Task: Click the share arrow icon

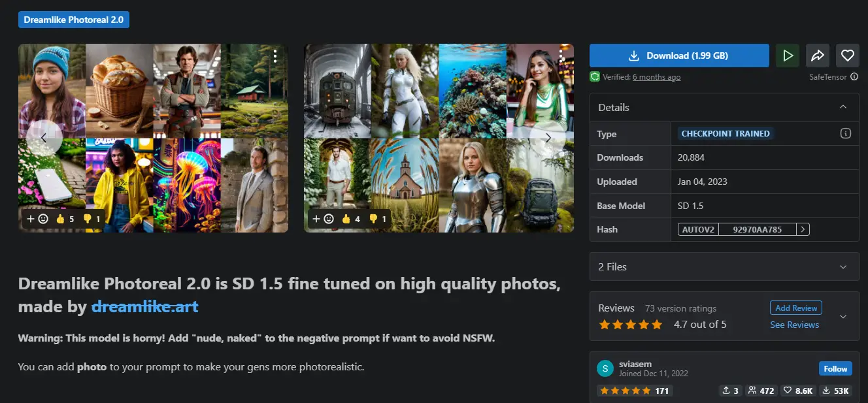Action: (818, 56)
